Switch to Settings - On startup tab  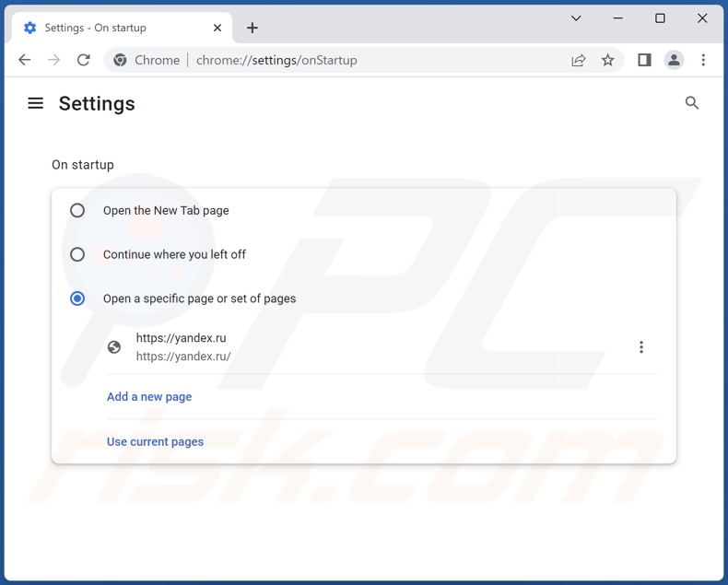123,28
